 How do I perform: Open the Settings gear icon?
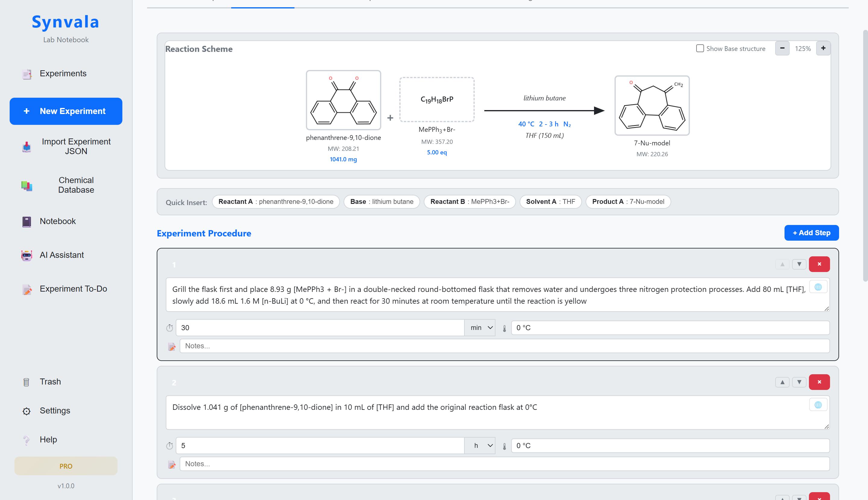pyautogui.click(x=27, y=411)
